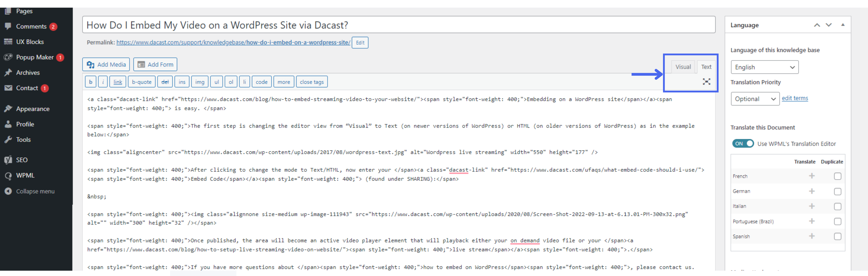Screen dimensions: 868x276
Task: Click the SEO Yoast icon
Action: 8,160
